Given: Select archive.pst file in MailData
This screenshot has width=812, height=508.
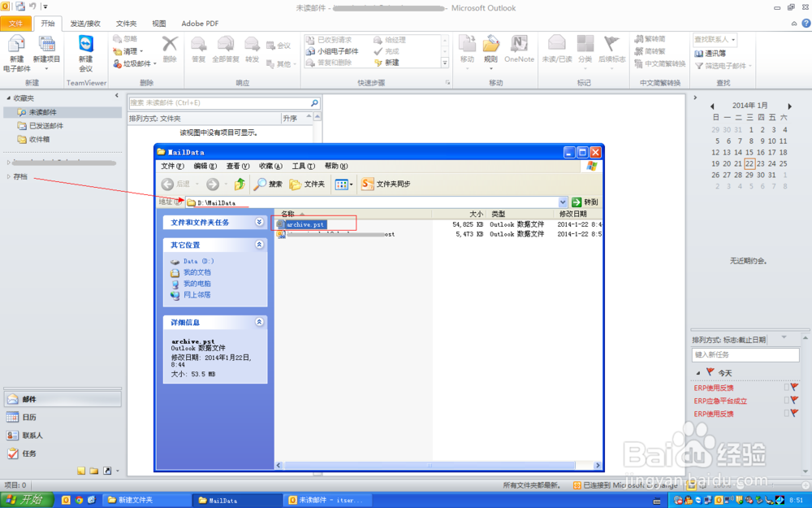Looking at the screenshot, I should pos(305,224).
